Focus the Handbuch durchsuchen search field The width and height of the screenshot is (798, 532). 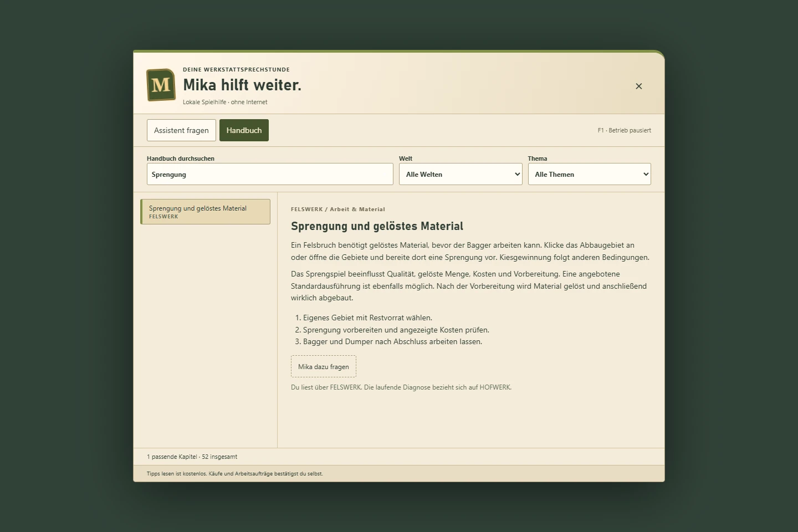pyautogui.click(x=270, y=174)
